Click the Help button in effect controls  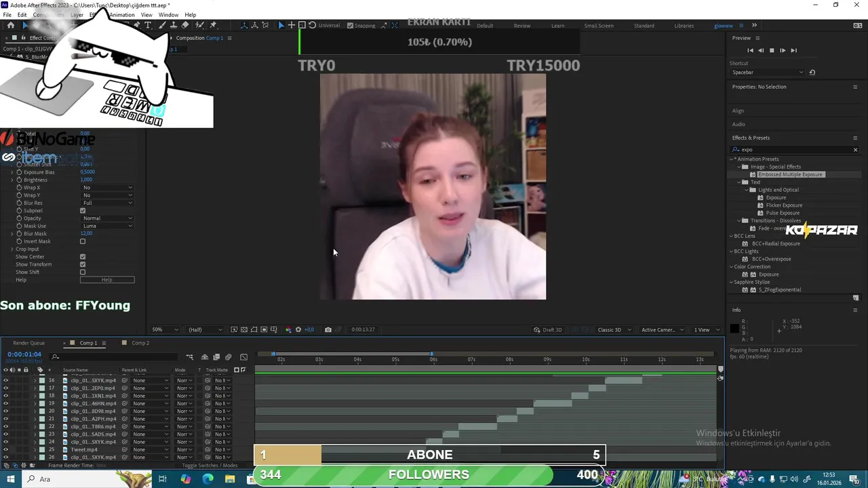pyautogui.click(x=107, y=280)
